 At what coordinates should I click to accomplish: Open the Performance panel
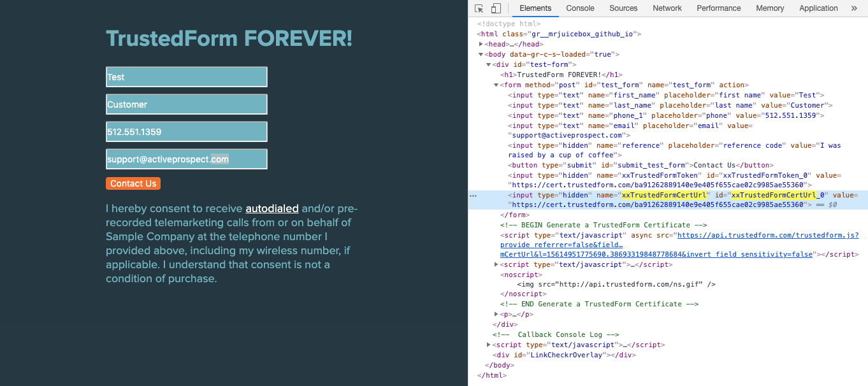[x=718, y=8]
